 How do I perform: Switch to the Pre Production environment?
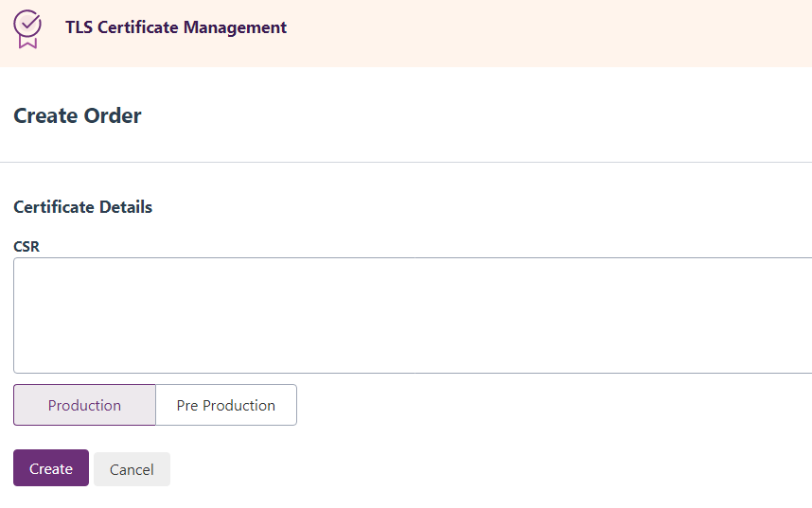point(226,405)
